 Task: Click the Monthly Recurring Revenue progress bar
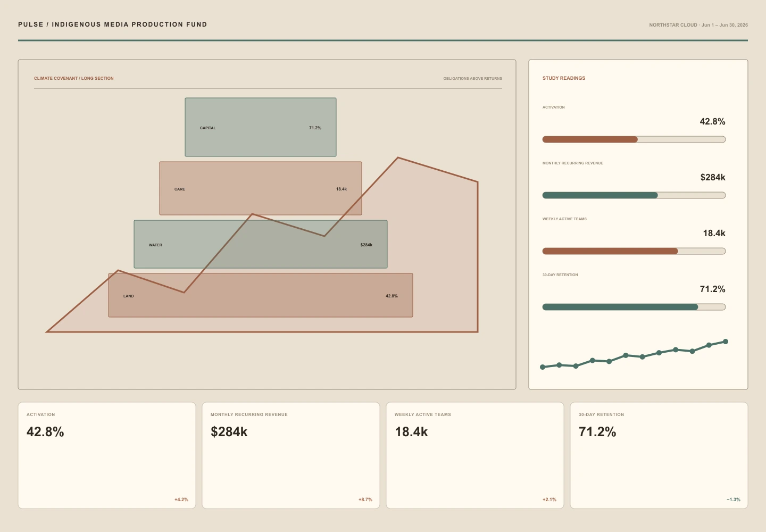pos(634,195)
